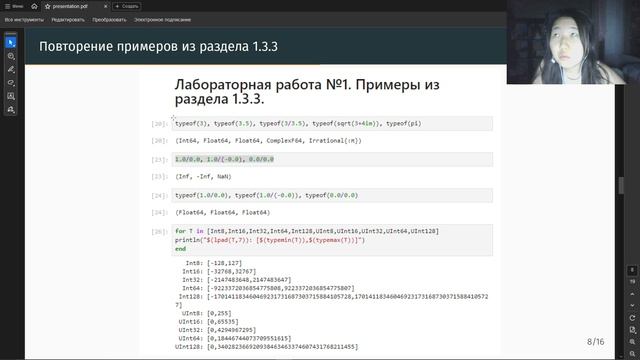The width and height of the screenshot is (640, 360).
Task: Go to the Home view icon
Action: click(x=34, y=6)
